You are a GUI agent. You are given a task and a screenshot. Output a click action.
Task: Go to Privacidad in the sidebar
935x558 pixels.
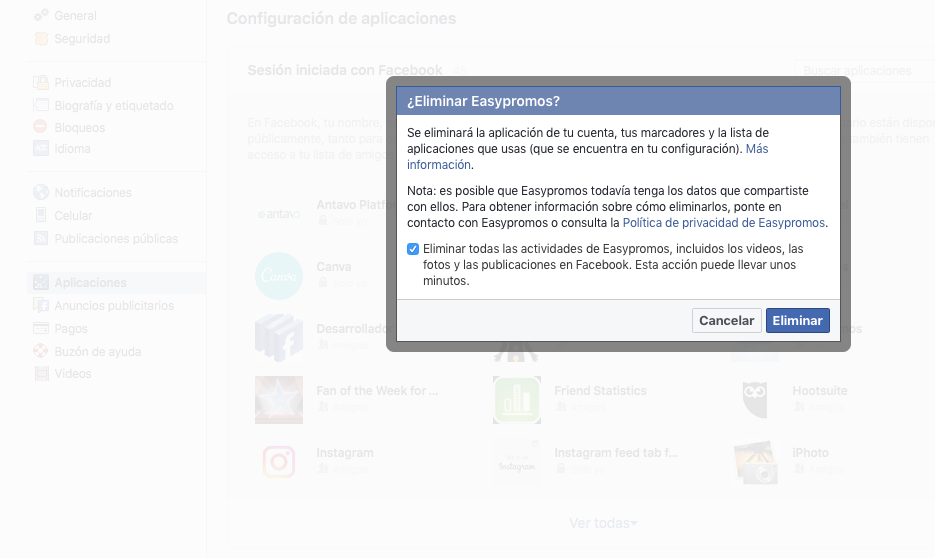[x=83, y=82]
